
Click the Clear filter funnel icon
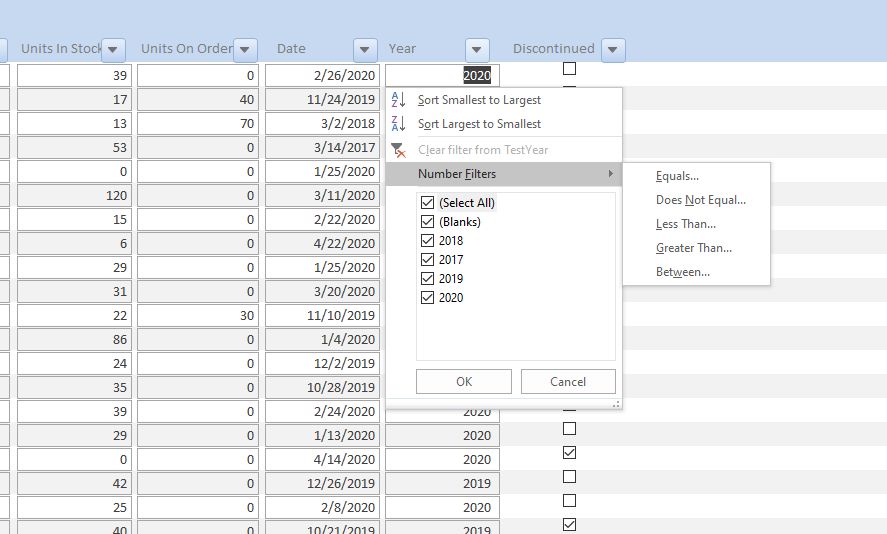pos(398,150)
